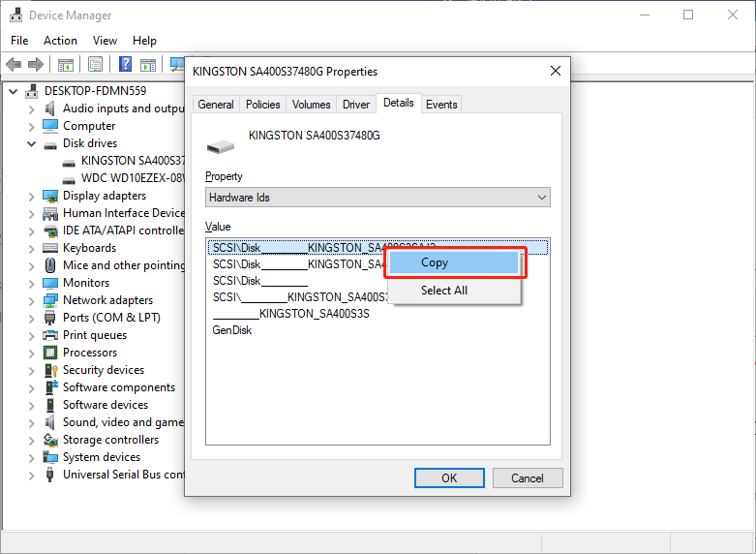Click the WDC WD10EZEX drive icon
Viewport: 756px width, 554px height.
69,179
